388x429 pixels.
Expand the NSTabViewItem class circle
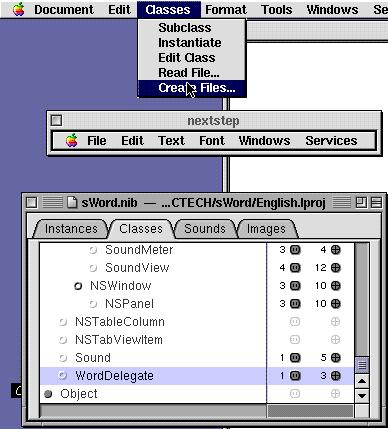[63, 340]
